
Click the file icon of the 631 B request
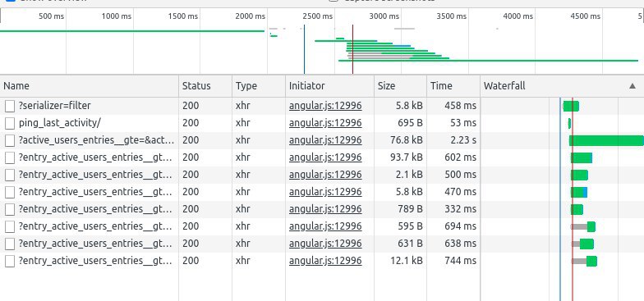click(x=10, y=244)
